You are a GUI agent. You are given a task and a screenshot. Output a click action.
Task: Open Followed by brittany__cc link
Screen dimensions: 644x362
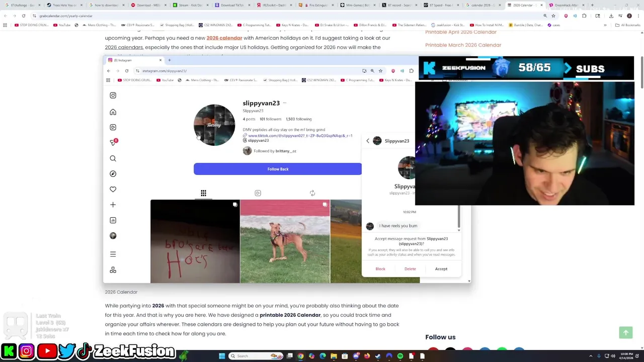(x=275, y=151)
